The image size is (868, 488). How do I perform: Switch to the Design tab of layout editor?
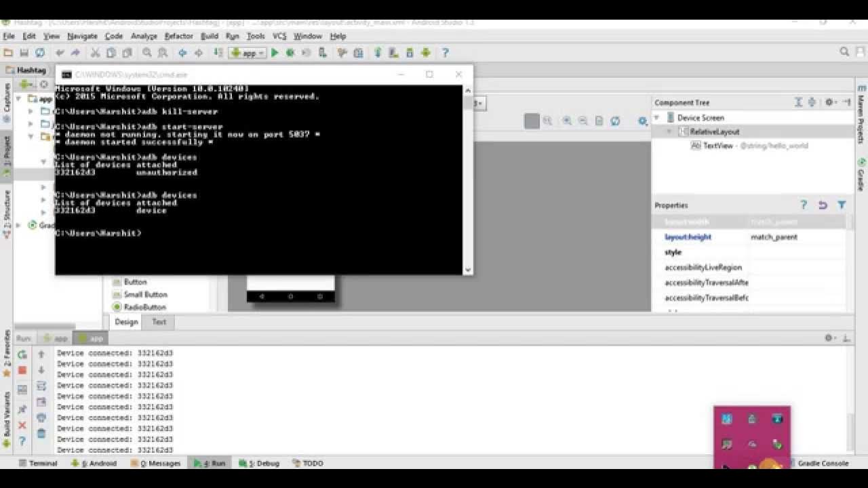126,322
